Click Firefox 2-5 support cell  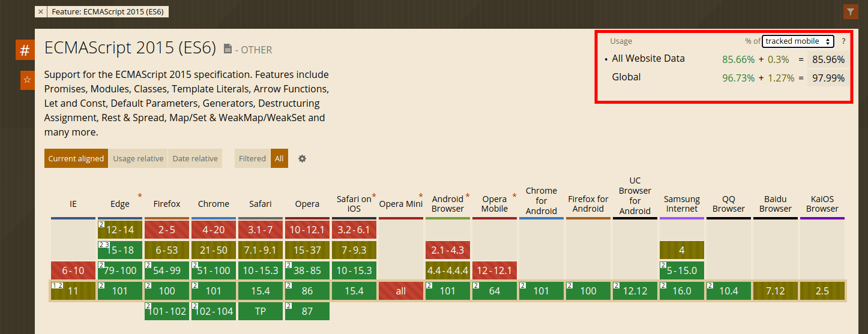pos(167,230)
